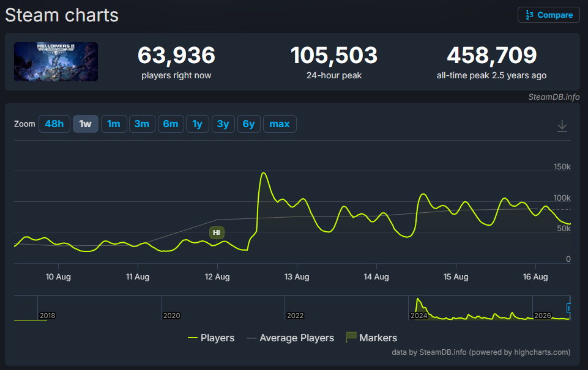Click the 105,503 24-hour peak stat
The height and width of the screenshot is (370, 588).
click(333, 62)
